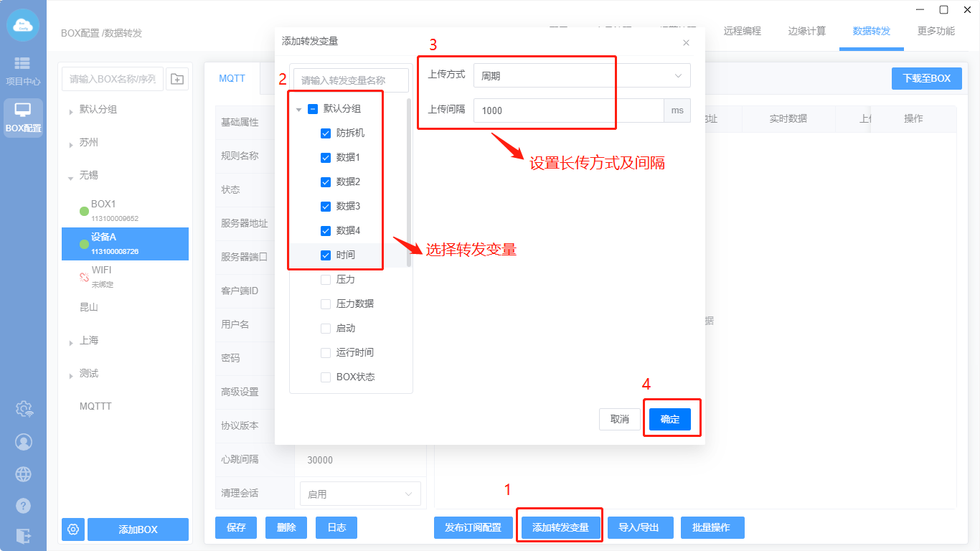Open the 上传方式 dropdown
Image resolution: width=980 pixels, height=551 pixels.
click(x=581, y=75)
